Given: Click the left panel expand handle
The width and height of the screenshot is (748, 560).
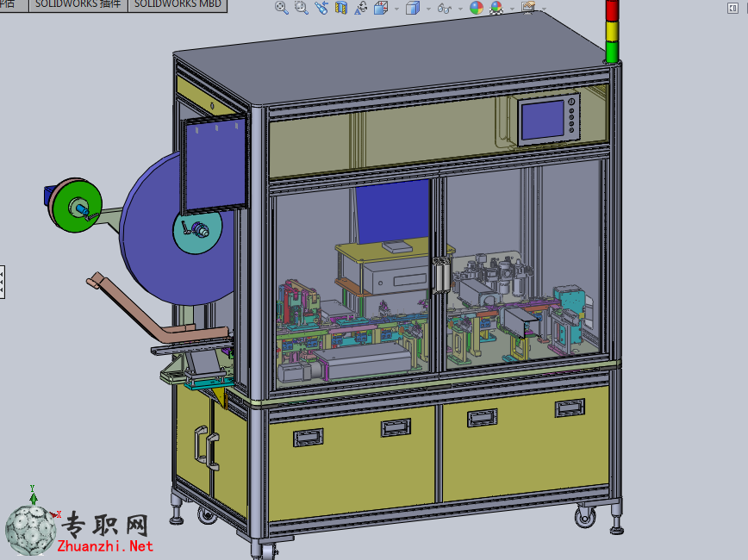Looking at the screenshot, I should pyautogui.click(x=3, y=282).
